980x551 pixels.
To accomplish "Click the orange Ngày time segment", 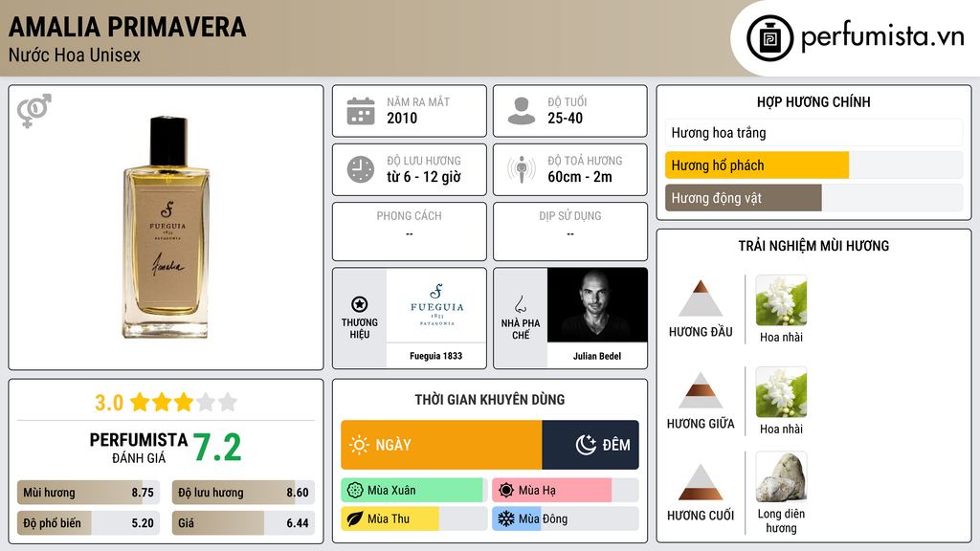I will 441,445.
